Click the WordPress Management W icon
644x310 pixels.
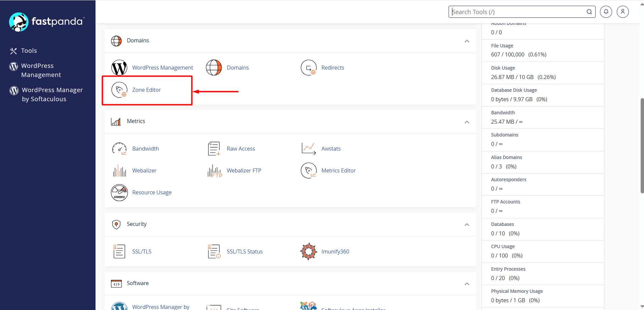[x=119, y=68]
